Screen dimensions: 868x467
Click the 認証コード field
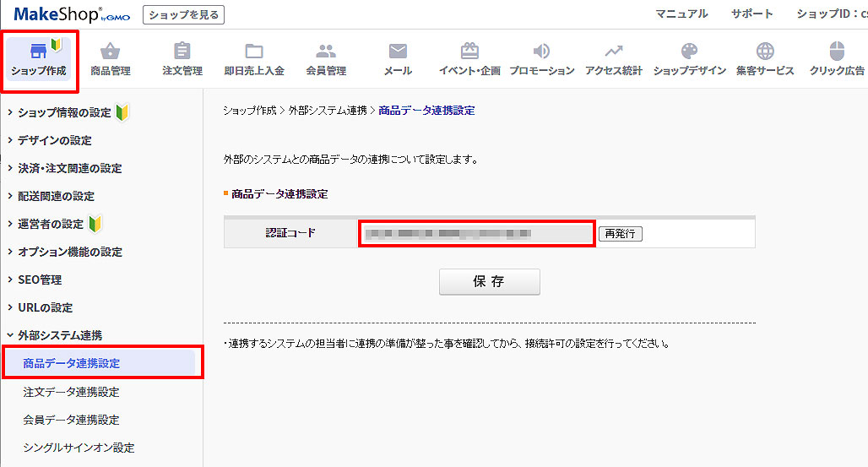tap(477, 232)
